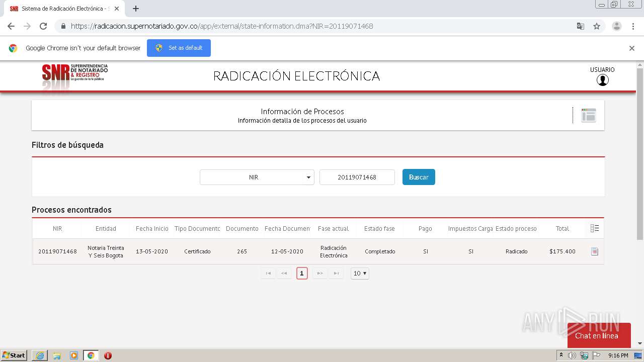Select the Radicado process state cell
This screenshot has height=362, width=644.
pos(517,251)
